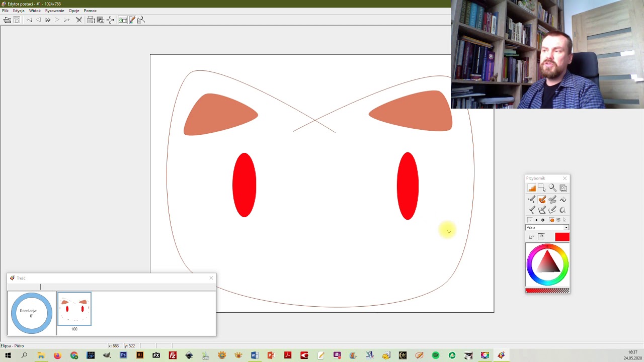Select the rectangle shape drawing tool
The width and height of the screenshot is (644, 362).
click(x=542, y=210)
